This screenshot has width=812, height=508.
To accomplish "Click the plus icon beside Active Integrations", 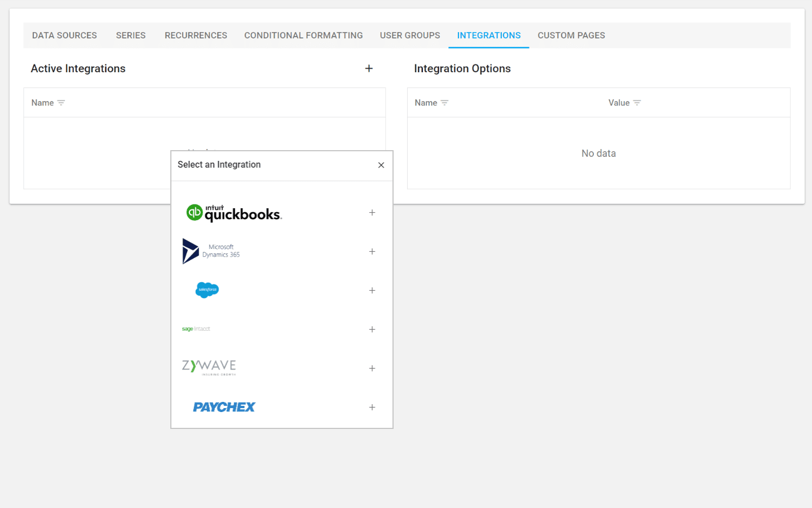I will click(x=369, y=68).
